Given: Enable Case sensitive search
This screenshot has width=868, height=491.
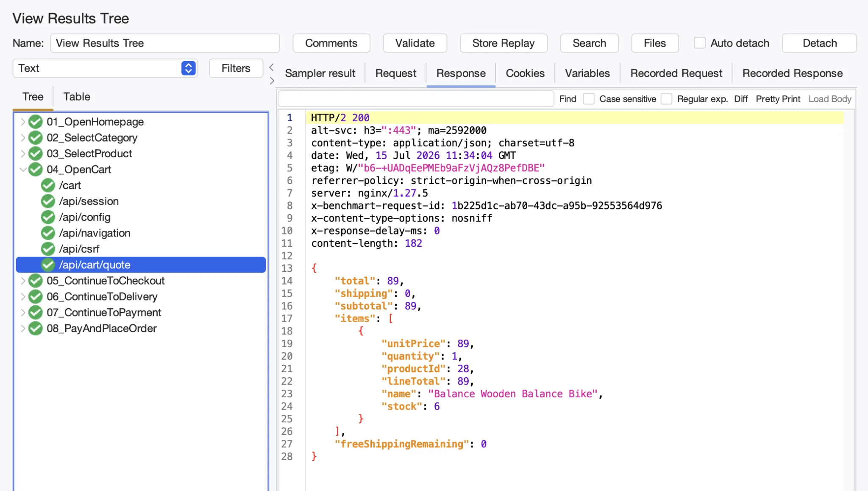Looking at the screenshot, I should [x=589, y=99].
